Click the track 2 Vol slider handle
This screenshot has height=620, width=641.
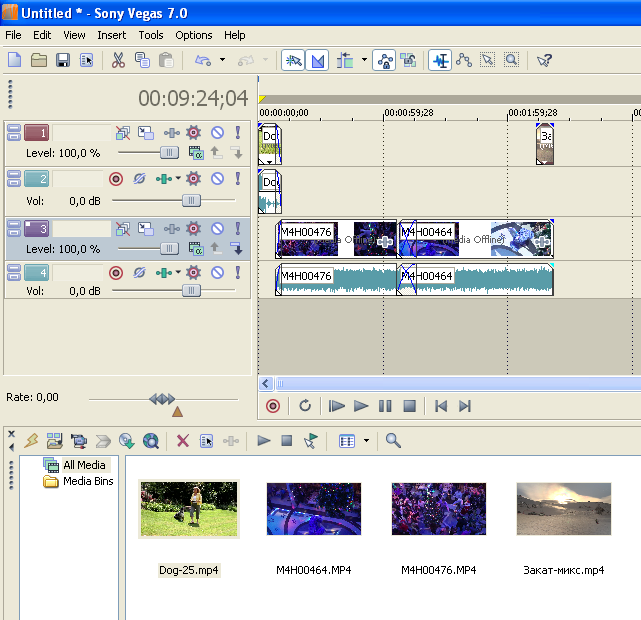190,200
